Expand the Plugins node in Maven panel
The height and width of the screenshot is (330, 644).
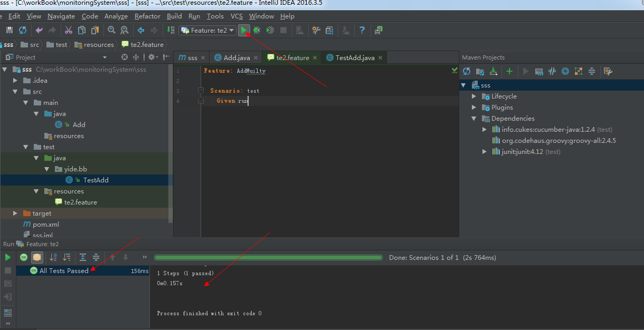click(x=474, y=108)
